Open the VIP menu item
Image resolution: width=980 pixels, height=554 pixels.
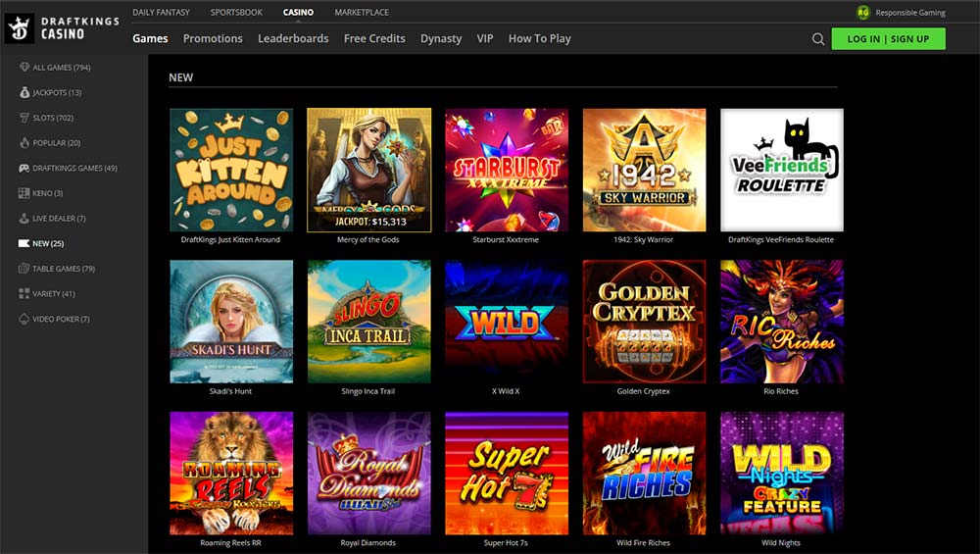485,39
